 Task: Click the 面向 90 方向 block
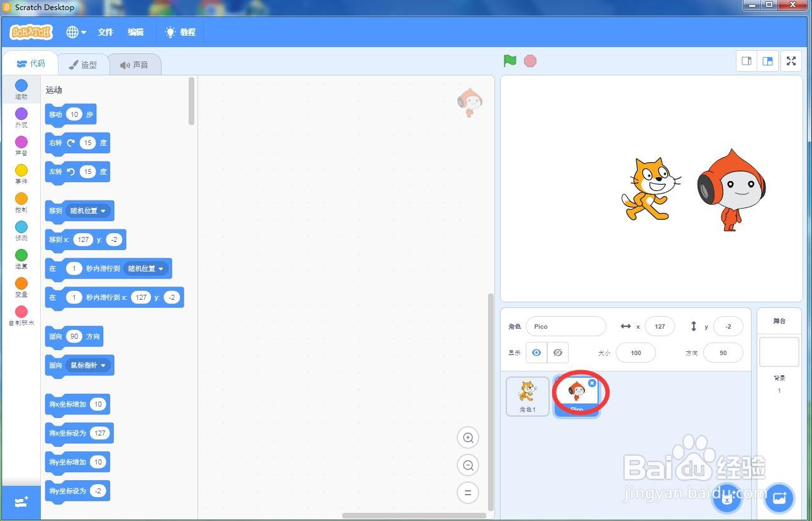74,337
